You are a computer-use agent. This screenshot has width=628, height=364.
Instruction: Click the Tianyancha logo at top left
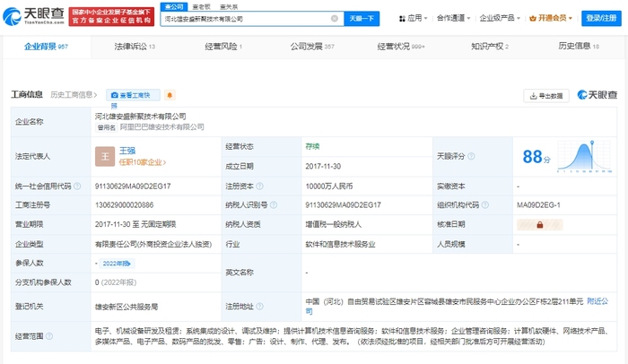pos(34,16)
